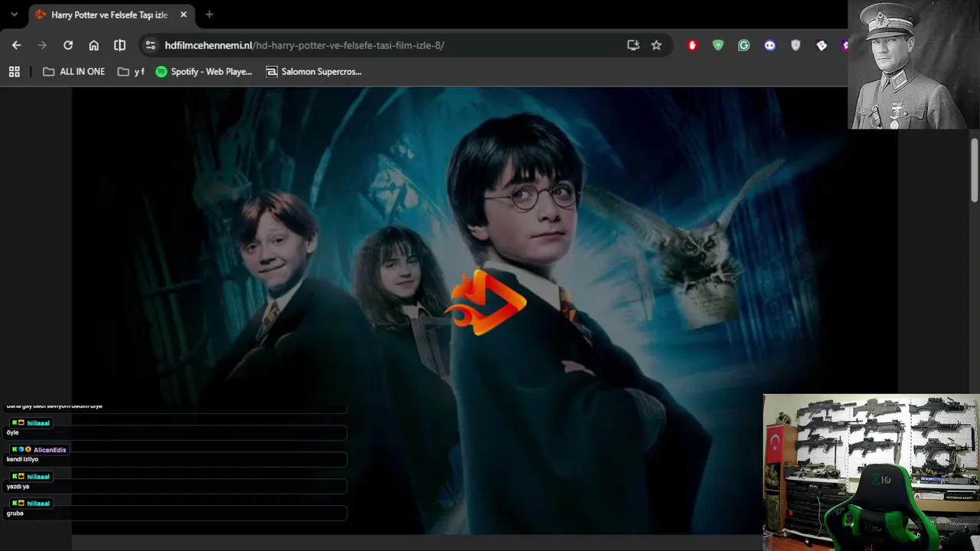Open the green shield checkmark extension
The height and width of the screenshot is (551, 980).
pos(718,45)
